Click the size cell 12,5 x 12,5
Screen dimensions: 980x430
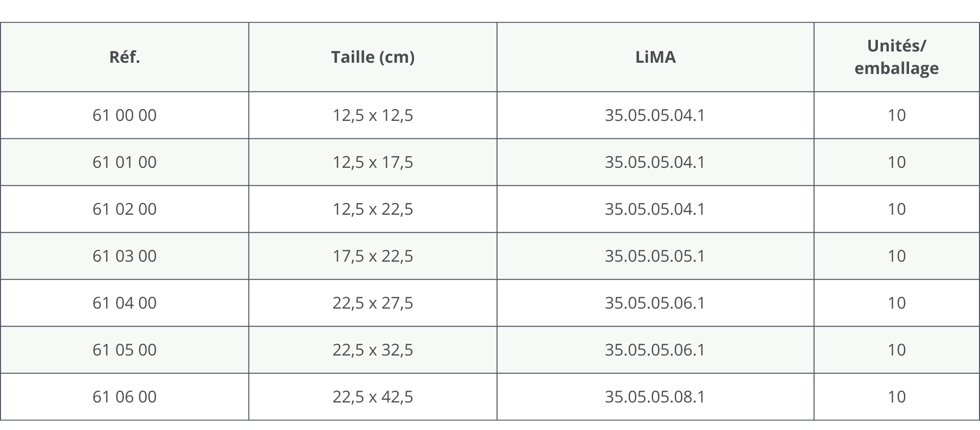(x=373, y=115)
